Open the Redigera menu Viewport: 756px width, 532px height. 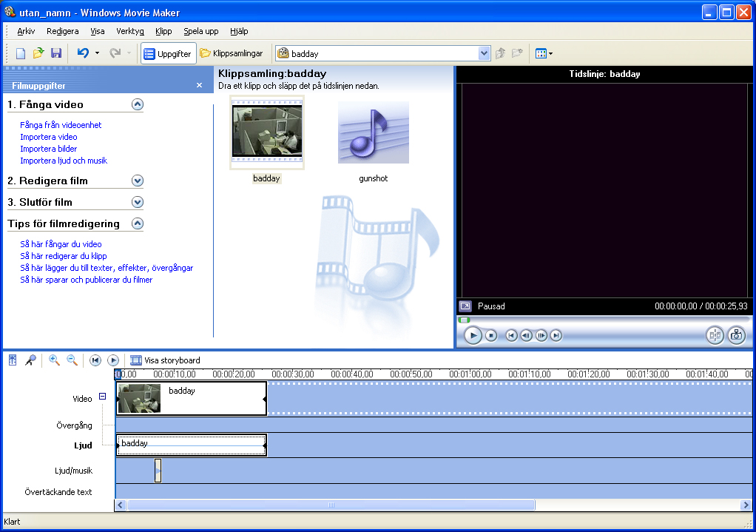click(63, 31)
